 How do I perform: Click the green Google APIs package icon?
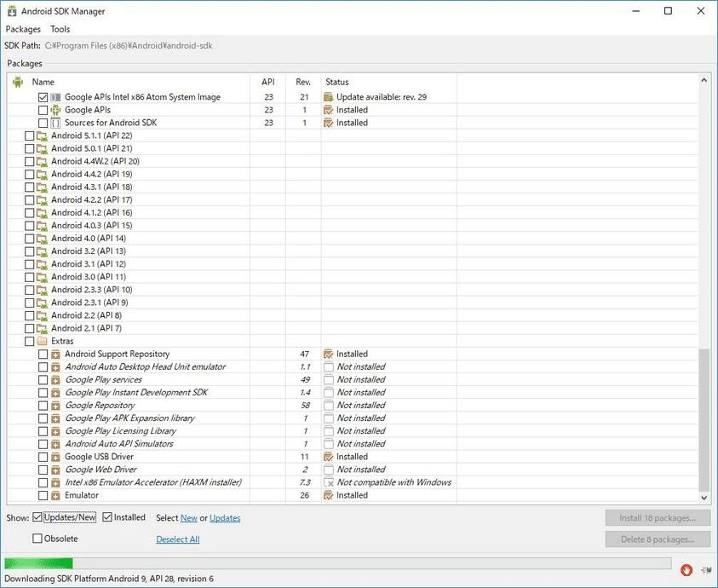tap(55, 110)
